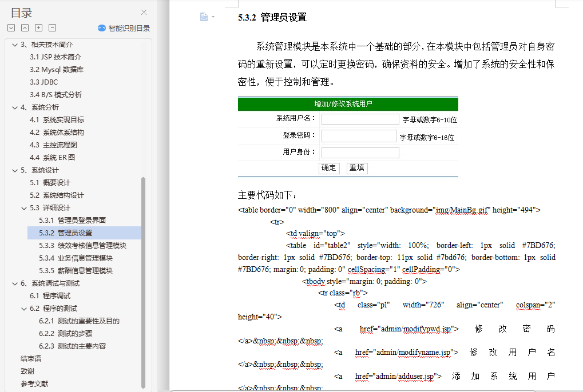The image size is (583, 392).
Task: Jump to 6.2.1 测试的重要性及目的
Action: pos(79,321)
